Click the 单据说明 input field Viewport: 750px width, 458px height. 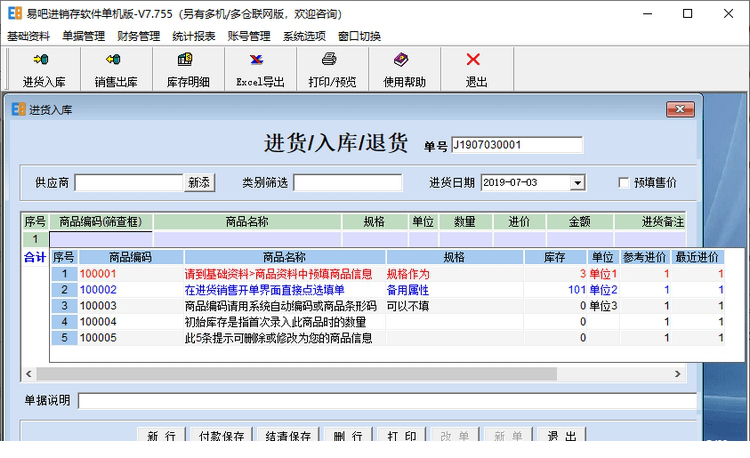tap(387, 401)
